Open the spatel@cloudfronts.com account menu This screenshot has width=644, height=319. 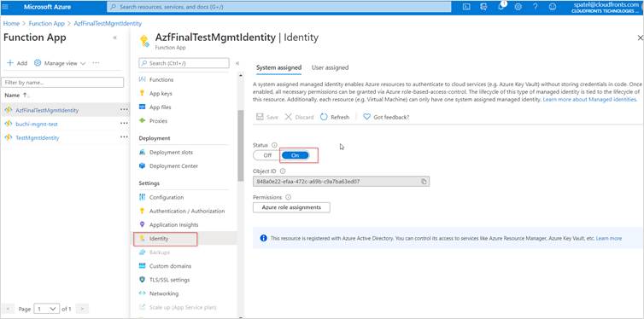[606, 7]
